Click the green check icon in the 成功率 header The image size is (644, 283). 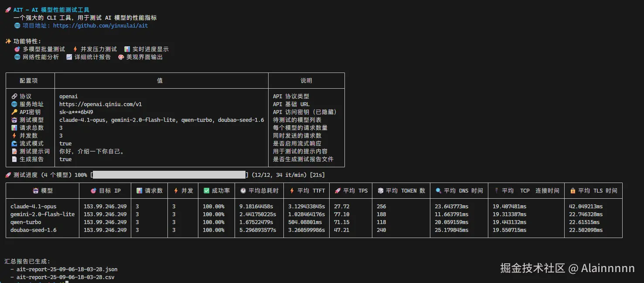pyautogui.click(x=206, y=191)
